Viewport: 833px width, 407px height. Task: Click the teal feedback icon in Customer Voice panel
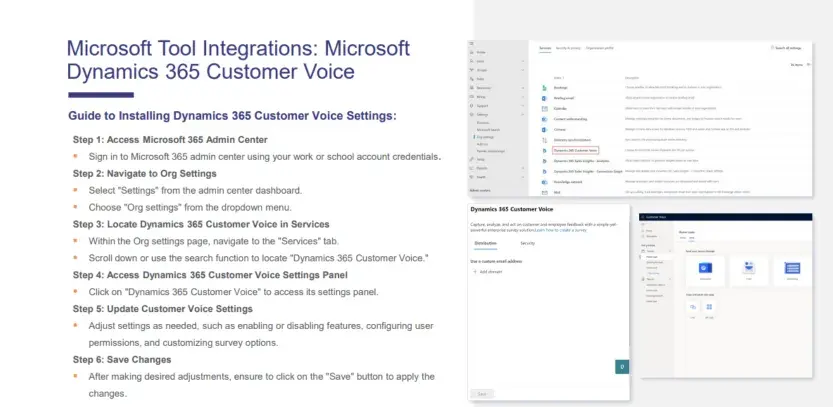pyautogui.click(x=622, y=367)
